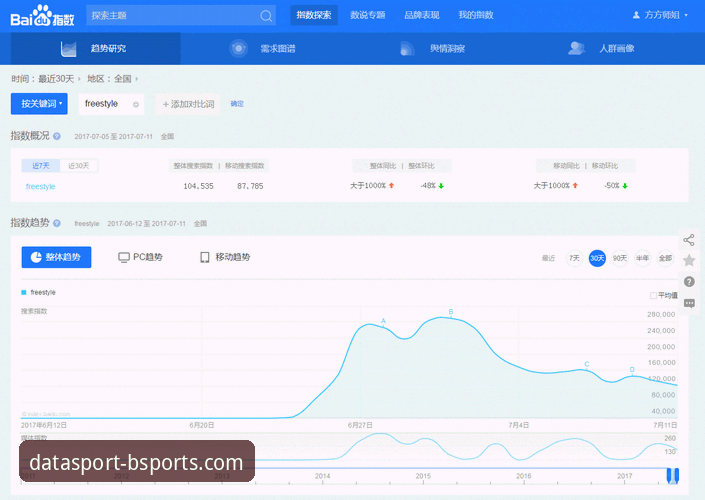
Task: Click the trend research chart icon
Action: 68,49
